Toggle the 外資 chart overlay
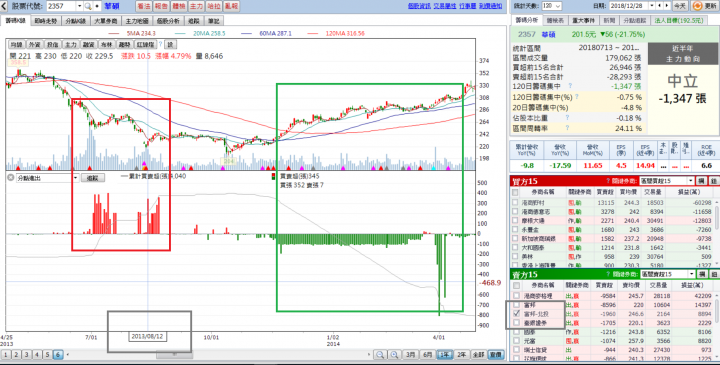Viewport: 720px width, 365px height. pyautogui.click(x=34, y=45)
